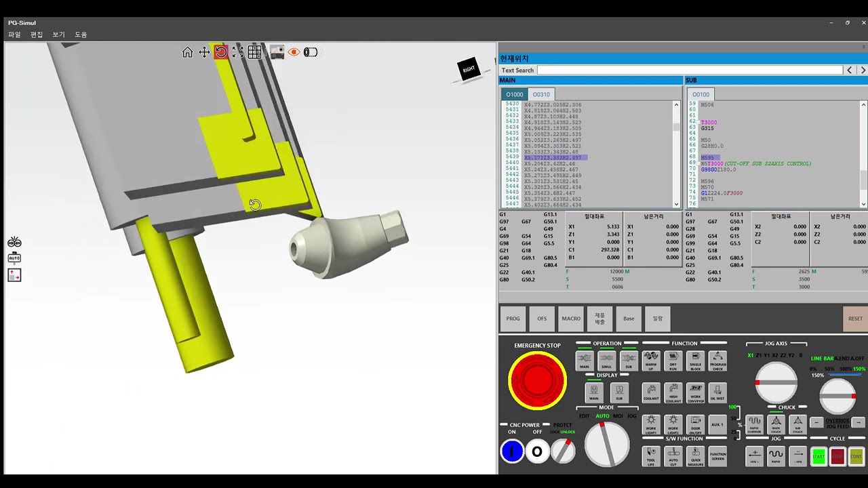This screenshot has height=488, width=868.
Task: Click the Home view icon
Action: (x=187, y=52)
